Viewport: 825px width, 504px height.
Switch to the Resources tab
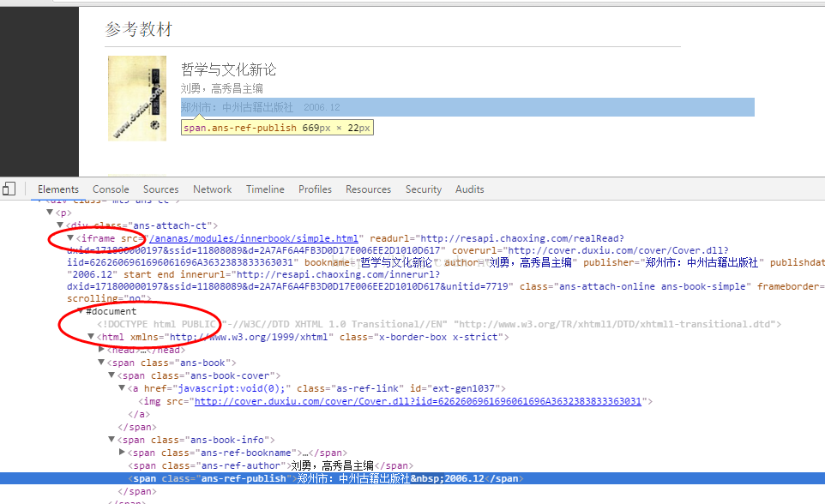coord(368,189)
